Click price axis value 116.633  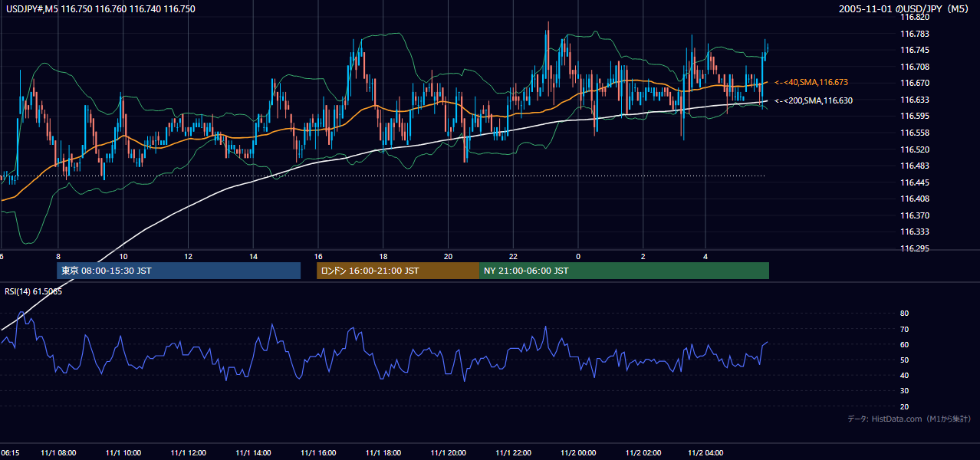[914, 100]
